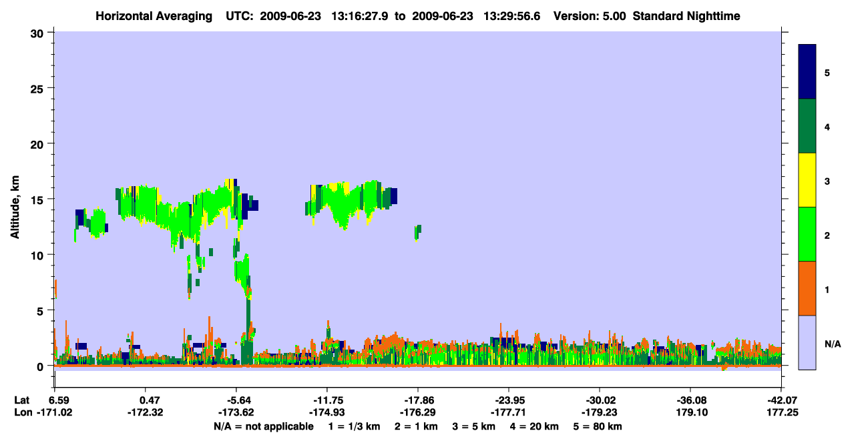868x445 pixels.
Task: Click the yellow color bar segment labeled 3
Action: 807,180
